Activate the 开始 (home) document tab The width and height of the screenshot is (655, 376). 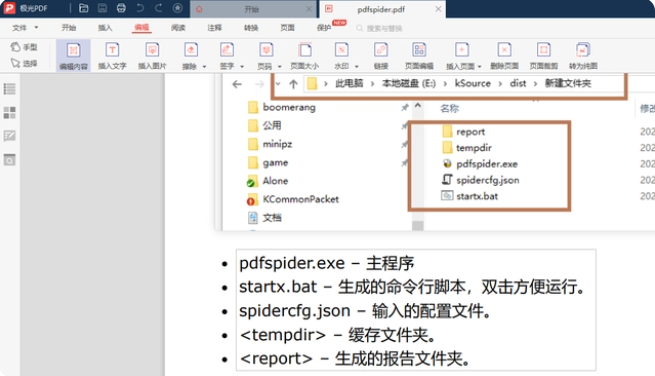pos(252,9)
